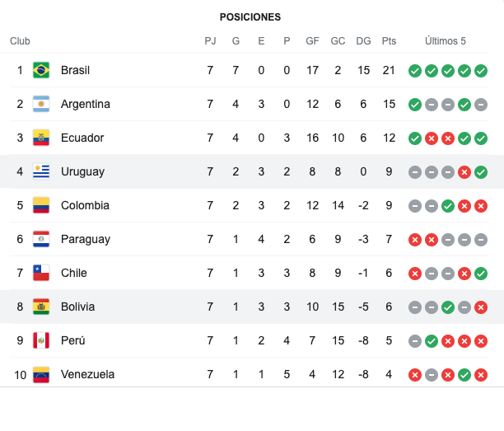The image size is (504, 431).
Task: Open the Brasil team link
Action: [75, 70]
